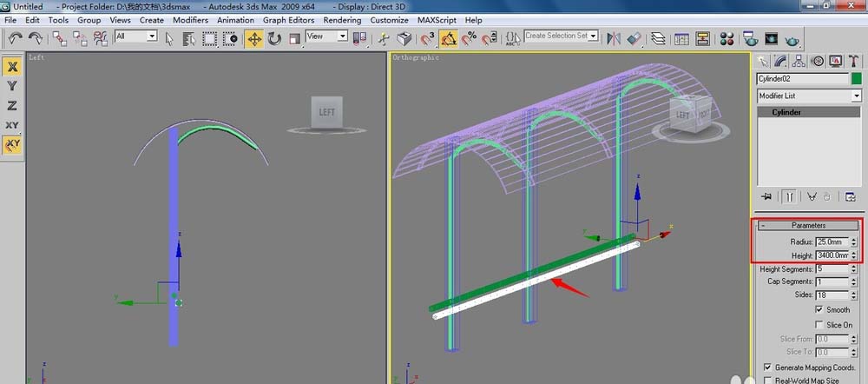
Task: Activate the Select and Scale tool
Action: (x=294, y=39)
